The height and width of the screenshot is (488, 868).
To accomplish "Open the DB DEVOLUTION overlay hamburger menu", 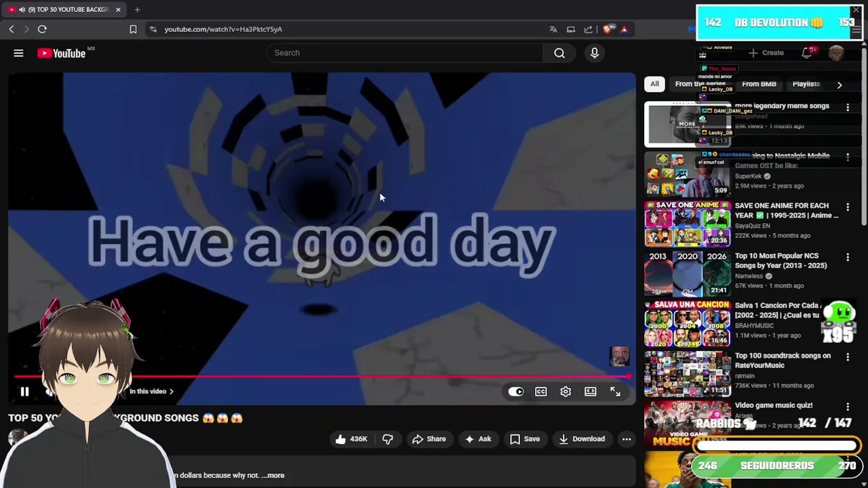I will 856,30.
